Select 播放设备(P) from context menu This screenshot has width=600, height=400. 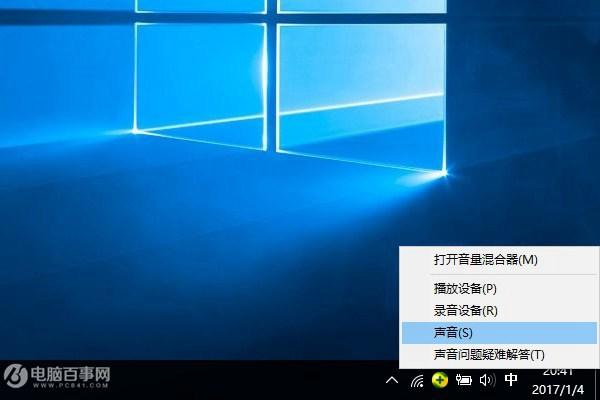point(499,289)
